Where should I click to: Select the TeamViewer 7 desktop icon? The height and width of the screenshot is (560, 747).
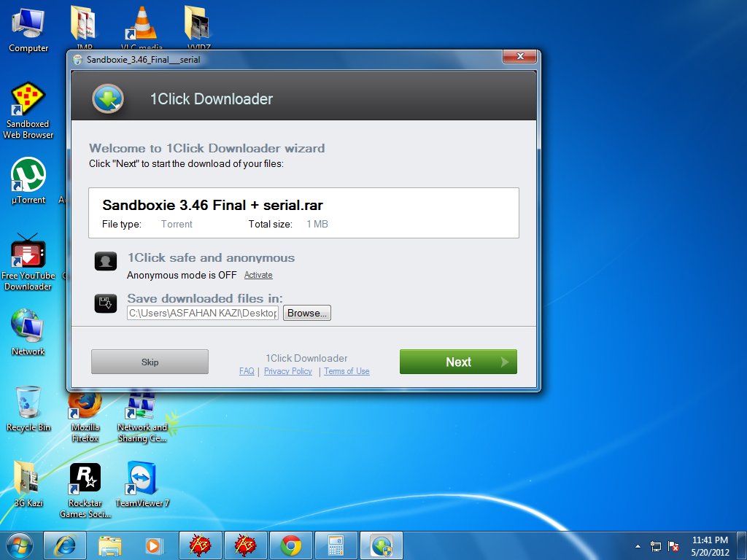(x=142, y=484)
